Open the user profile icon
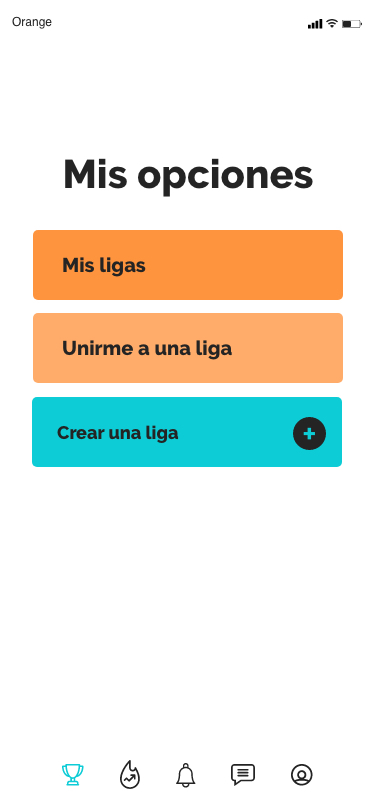Screen dimensions: 375x812 [x=301, y=775]
